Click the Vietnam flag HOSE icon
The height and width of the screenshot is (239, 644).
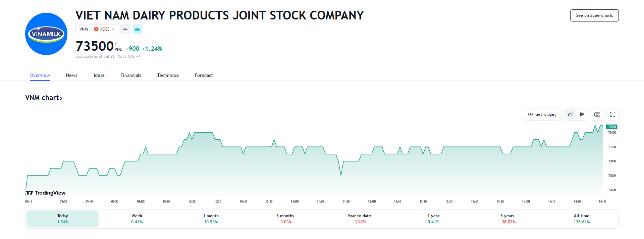tap(96, 29)
